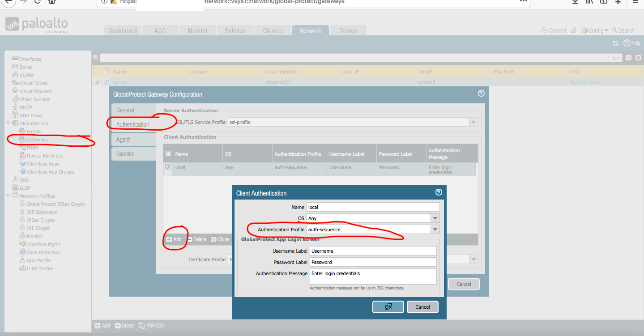Open the Commit icon at top right
The width and height of the screenshot is (644, 336).
(x=544, y=30)
